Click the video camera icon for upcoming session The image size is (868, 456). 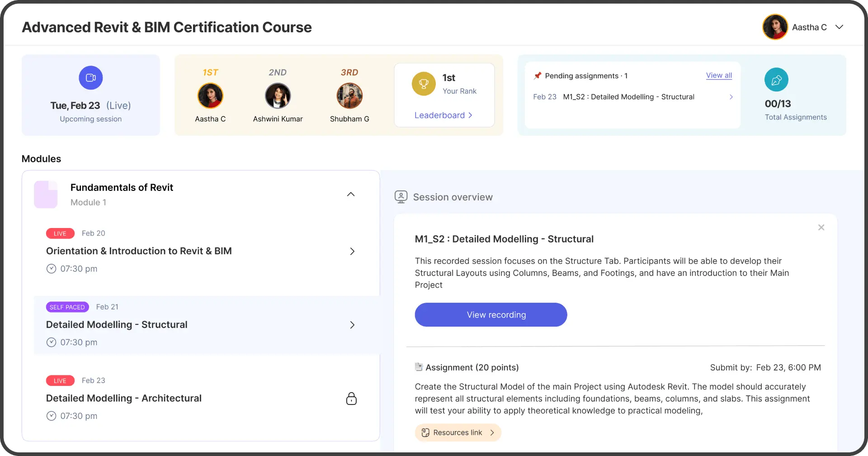[91, 78]
